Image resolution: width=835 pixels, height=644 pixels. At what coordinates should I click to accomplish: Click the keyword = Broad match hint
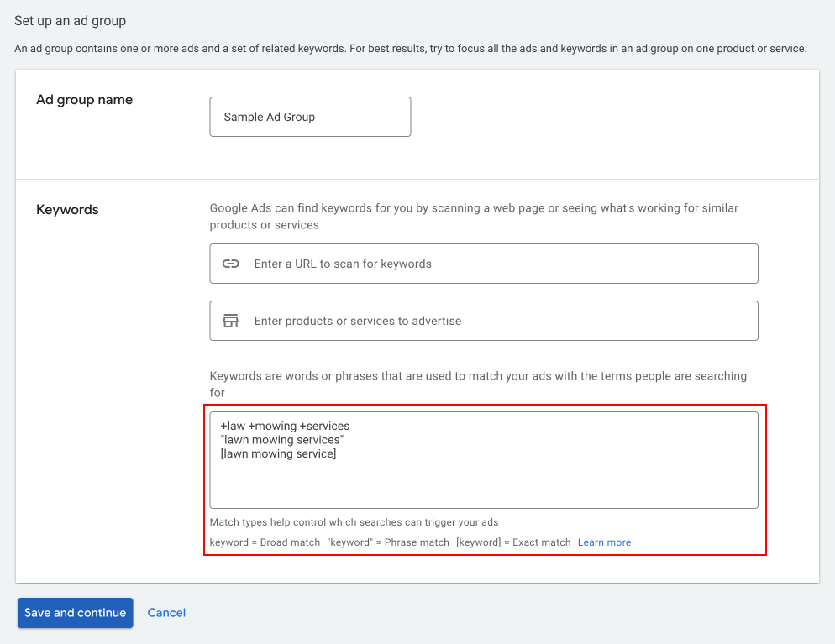click(x=265, y=542)
